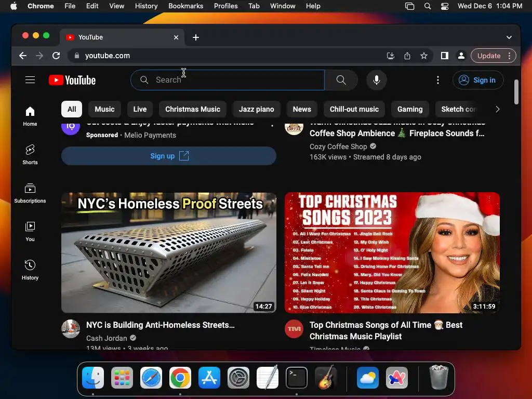Click the YouTube logo
532x399 pixels.
click(x=72, y=80)
